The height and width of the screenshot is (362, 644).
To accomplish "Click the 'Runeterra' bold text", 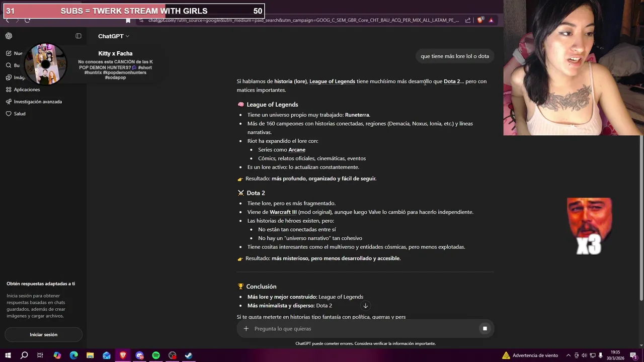I will click(357, 115).
